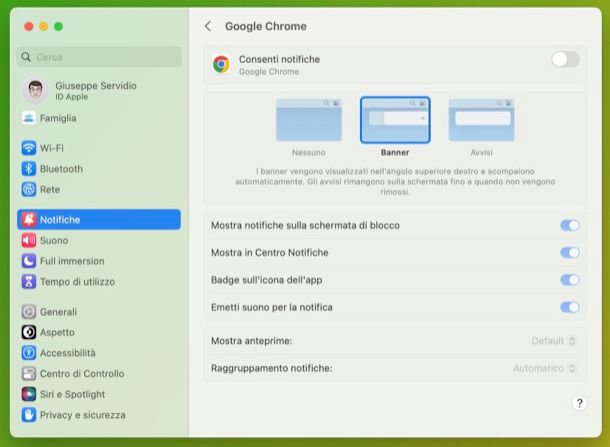Click the Notifiche bell icon

click(x=29, y=219)
